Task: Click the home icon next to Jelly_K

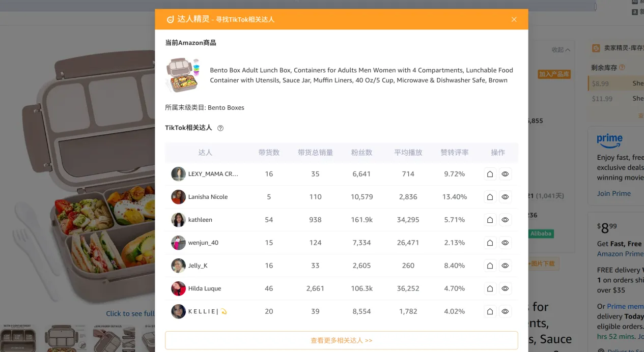Action: point(490,266)
